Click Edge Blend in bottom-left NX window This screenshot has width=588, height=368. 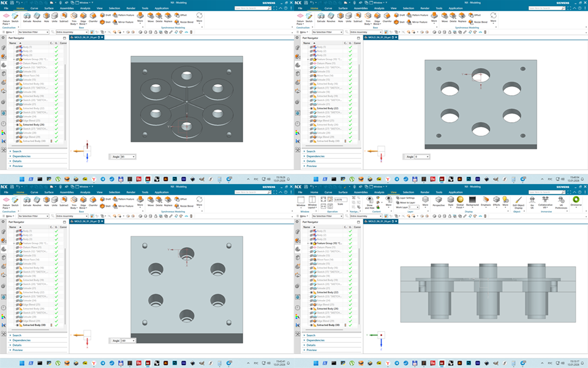[83, 202]
